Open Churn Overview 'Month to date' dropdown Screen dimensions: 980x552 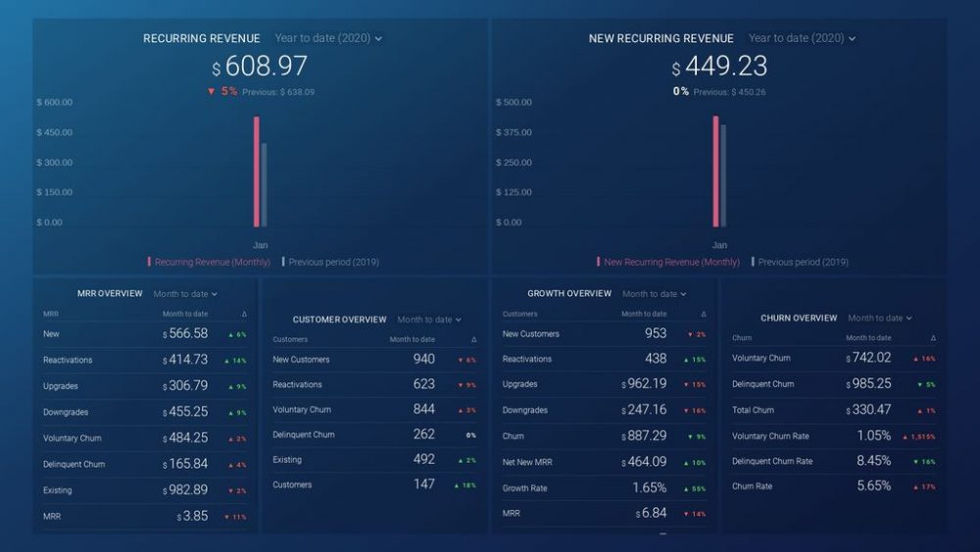coord(880,319)
